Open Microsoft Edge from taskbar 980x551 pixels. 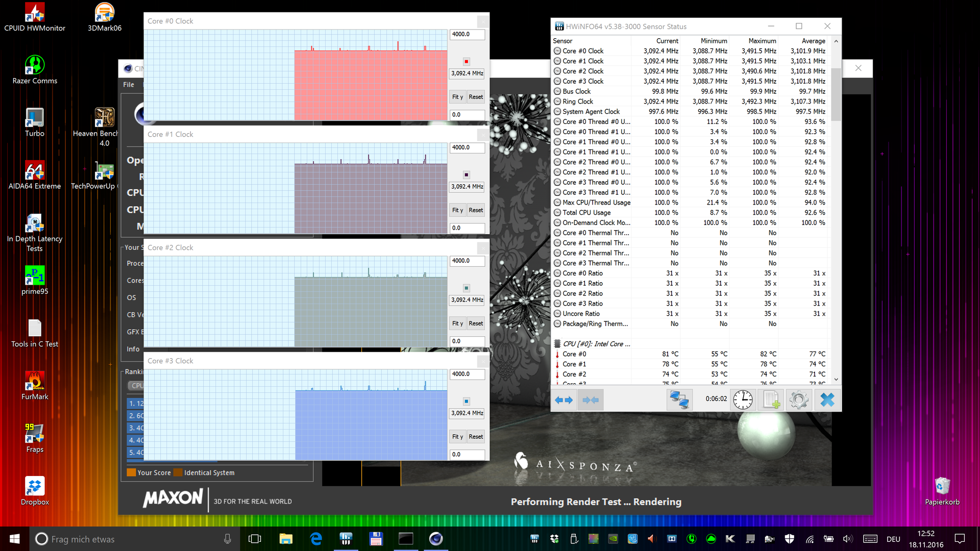316,539
